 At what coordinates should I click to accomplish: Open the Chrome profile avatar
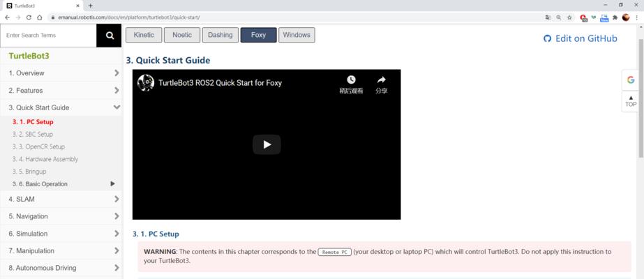(626, 17)
